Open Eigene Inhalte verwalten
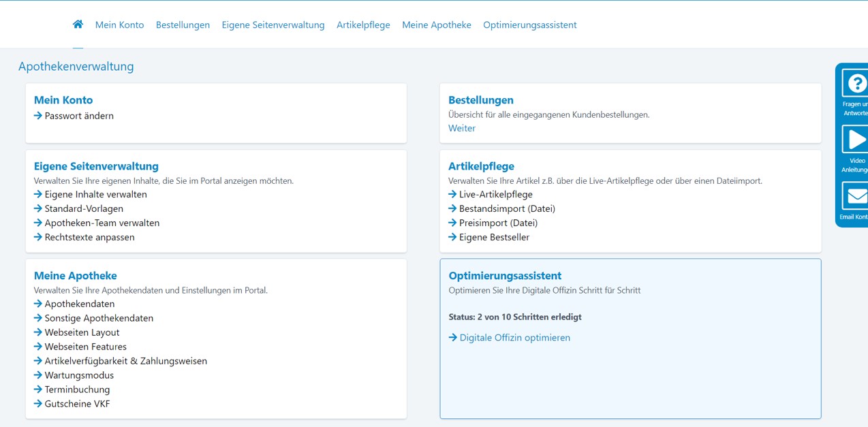This screenshot has height=427, width=868. point(95,194)
